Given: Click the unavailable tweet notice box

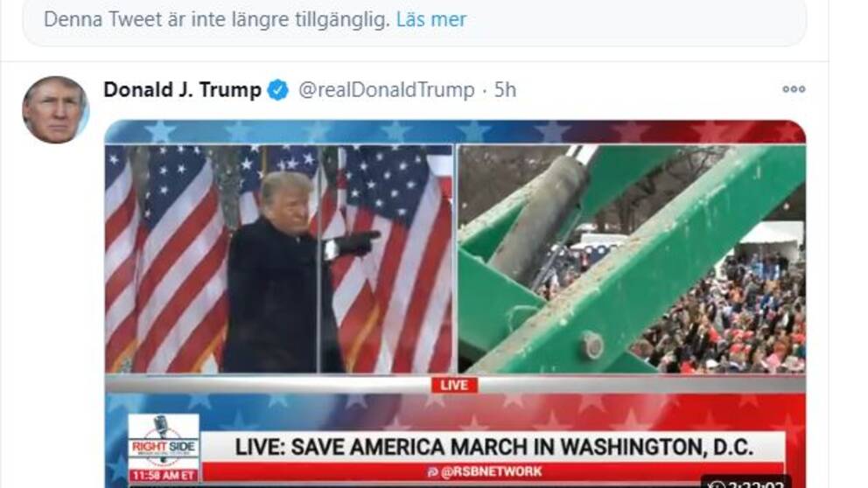Looking at the screenshot, I should point(414,20).
